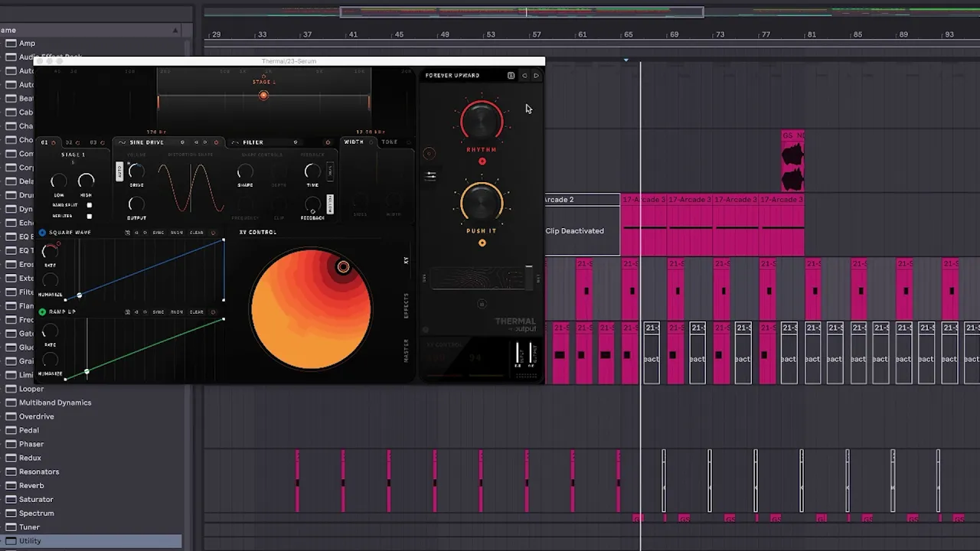
Task: Switch to the Tone tab
Action: (x=390, y=142)
